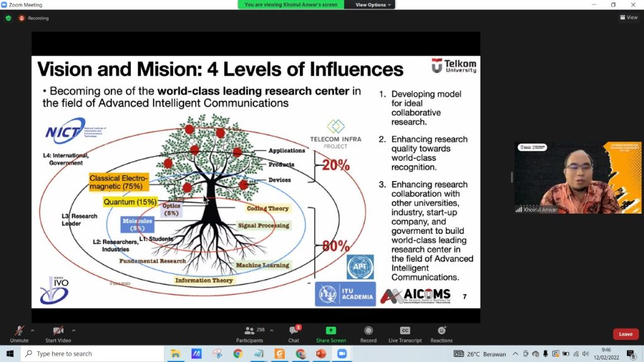Open the Reactions menu
This screenshot has width=644, height=362.
441,331
